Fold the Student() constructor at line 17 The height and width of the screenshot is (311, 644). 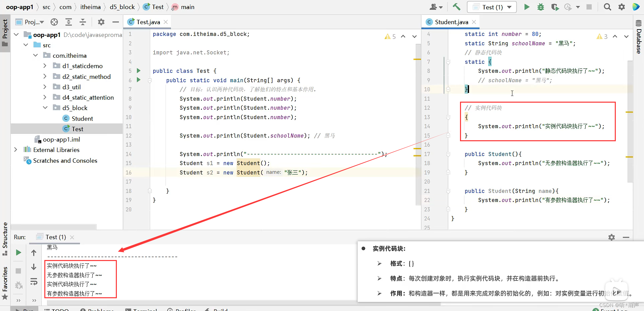click(x=448, y=154)
